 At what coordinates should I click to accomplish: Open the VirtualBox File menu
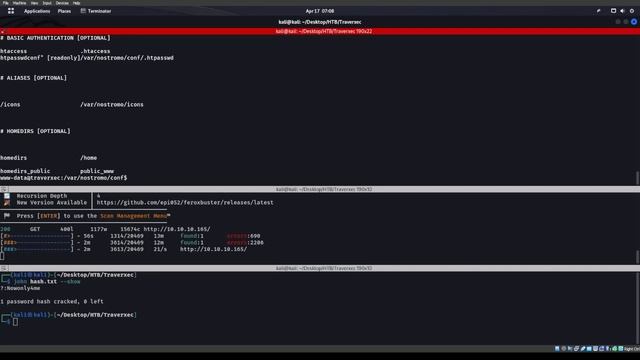pyautogui.click(x=6, y=3)
